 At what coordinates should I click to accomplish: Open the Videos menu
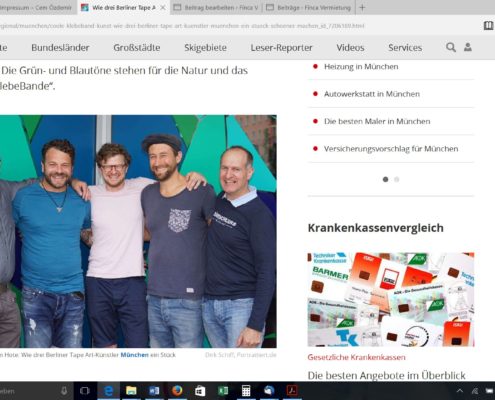[x=350, y=48]
